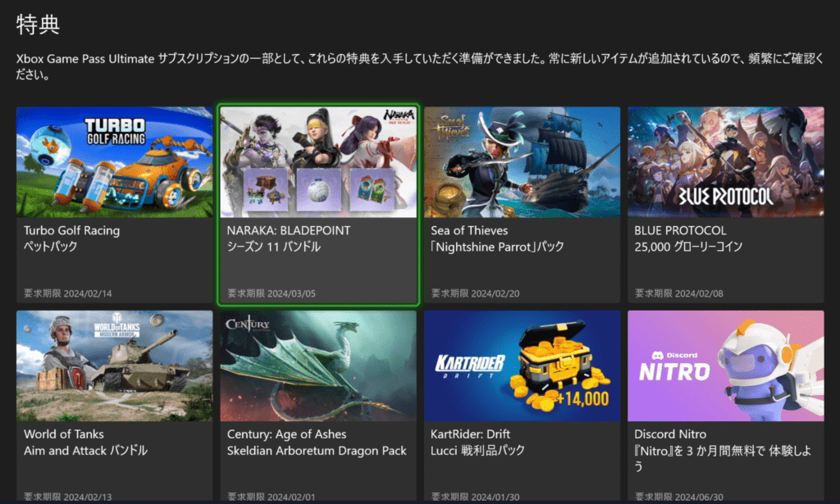Click claim deadline '要求期限 2024/01/30'

pyautogui.click(x=475, y=497)
